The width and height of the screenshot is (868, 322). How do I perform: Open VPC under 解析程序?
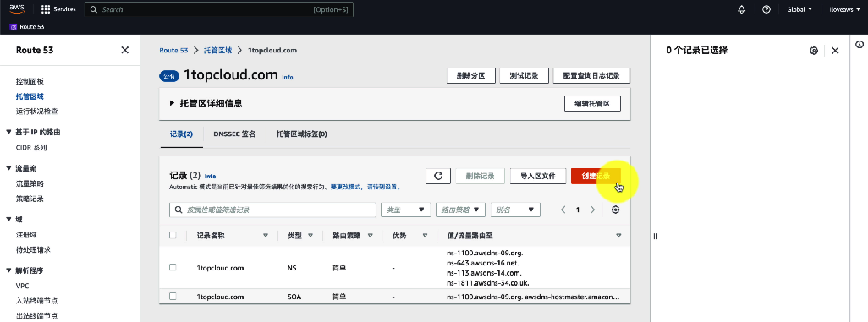[23, 286]
